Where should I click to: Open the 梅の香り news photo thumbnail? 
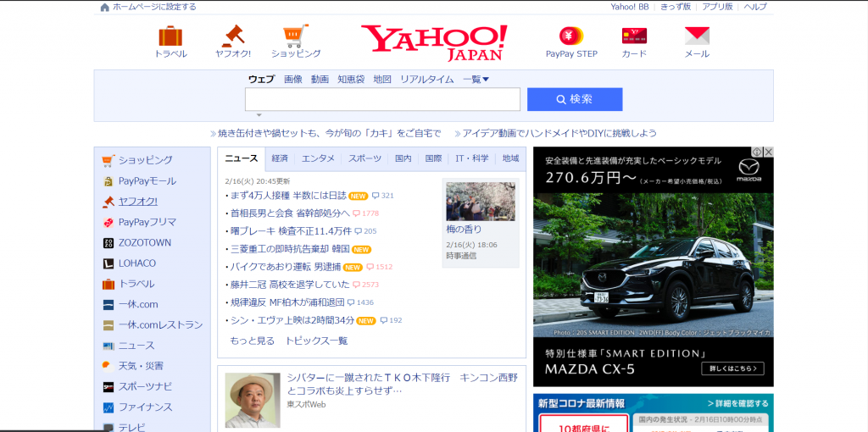[481, 202]
